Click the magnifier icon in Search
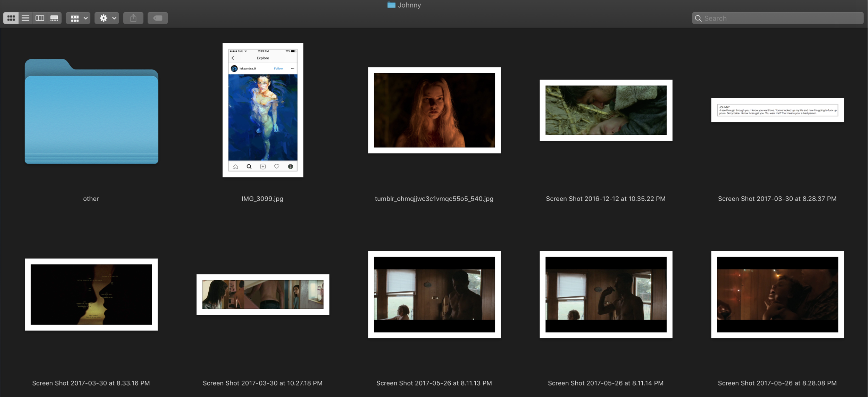 point(698,18)
